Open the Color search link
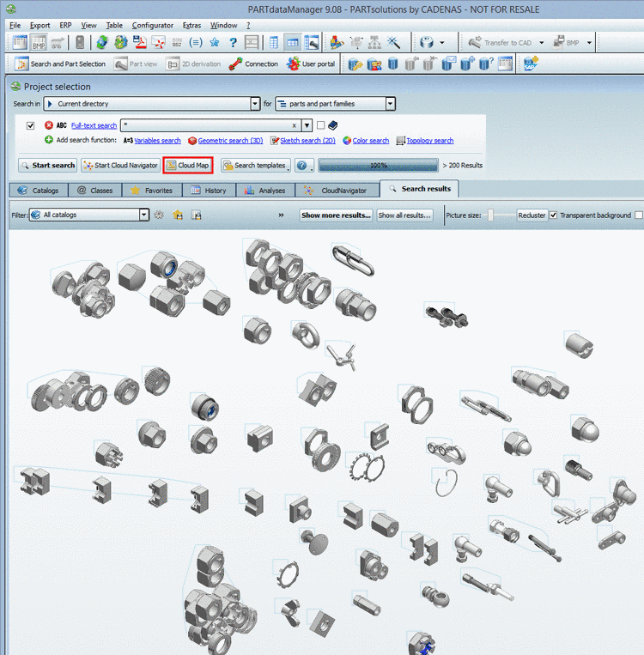Viewport: 644px width, 655px height. coord(371,141)
